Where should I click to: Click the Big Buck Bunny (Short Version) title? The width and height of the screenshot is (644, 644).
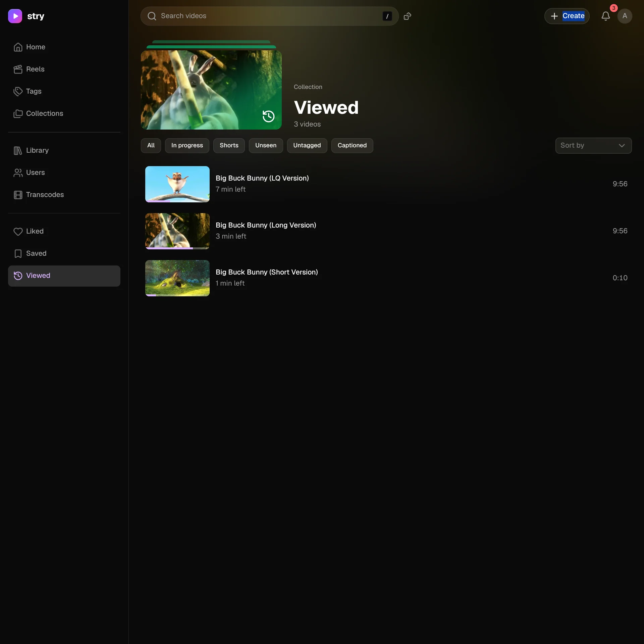267,272
